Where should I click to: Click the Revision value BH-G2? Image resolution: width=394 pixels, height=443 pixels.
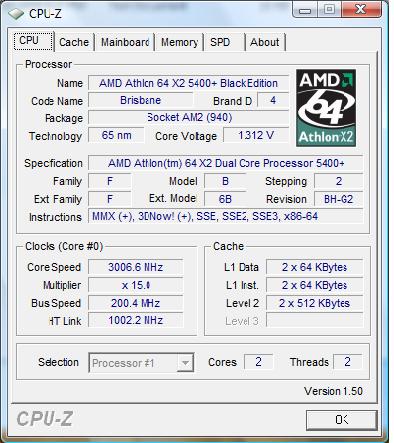[x=339, y=199]
